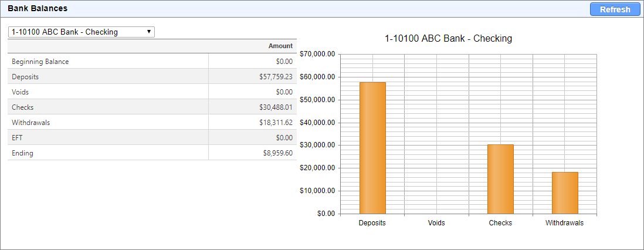Click the $8,959.60 ending amount value
This screenshot has height=250, width=644.
point(277,153)
